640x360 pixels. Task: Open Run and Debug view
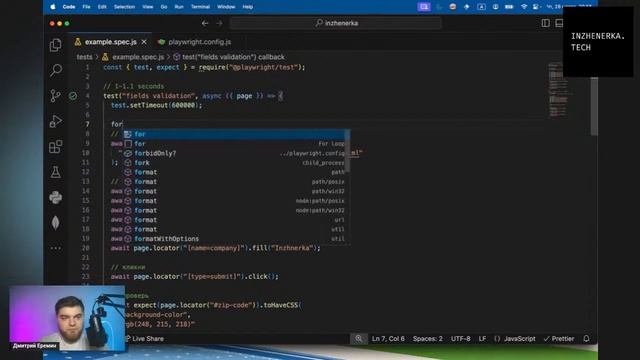tap(56, 121)
